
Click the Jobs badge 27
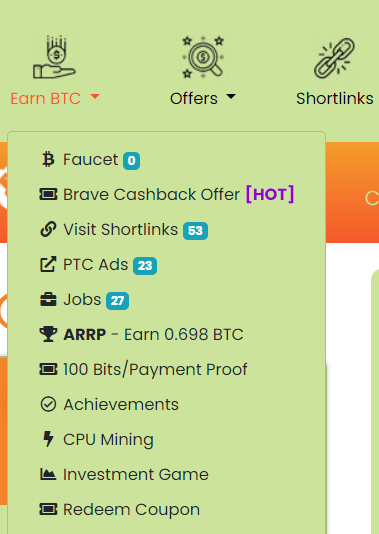(117, 301)
